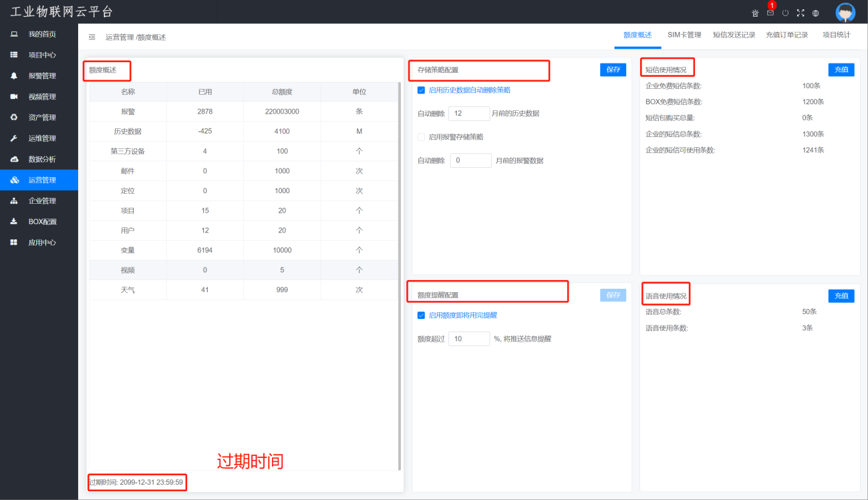
Task: Click the 语音总条数 50条 value
Action: coord(809,311)
